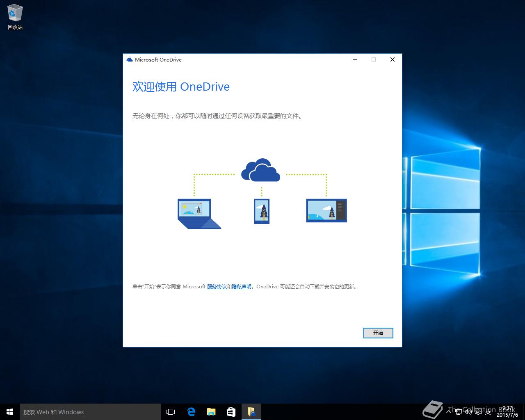Click the OneDrive cloud icon in title bar

[x=130, y=60]
